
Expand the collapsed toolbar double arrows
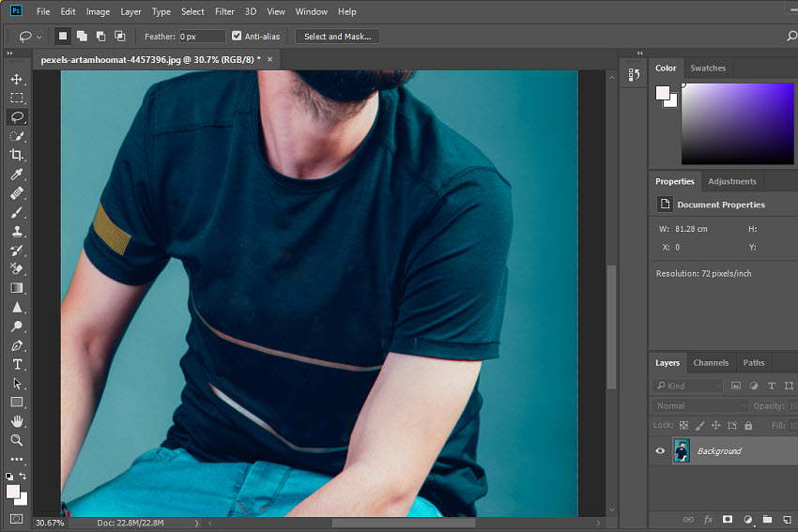[x=9, y=53]
